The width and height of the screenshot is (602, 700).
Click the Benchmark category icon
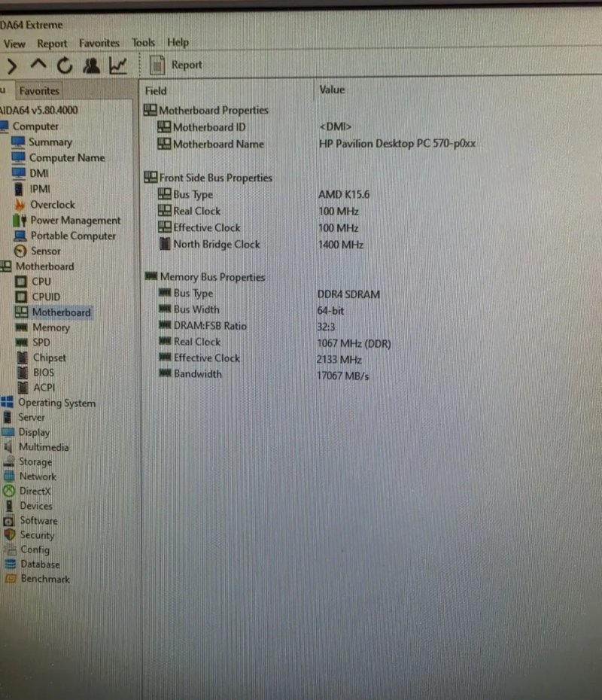point(11,579)
